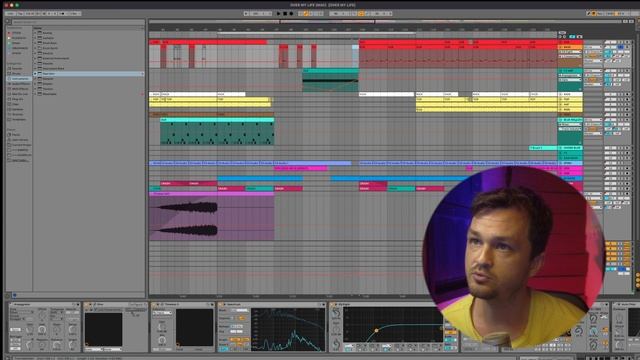This screenshot has width=640, height=360.
Task: Open User Library in the browser Places
Action: (19, 140)
